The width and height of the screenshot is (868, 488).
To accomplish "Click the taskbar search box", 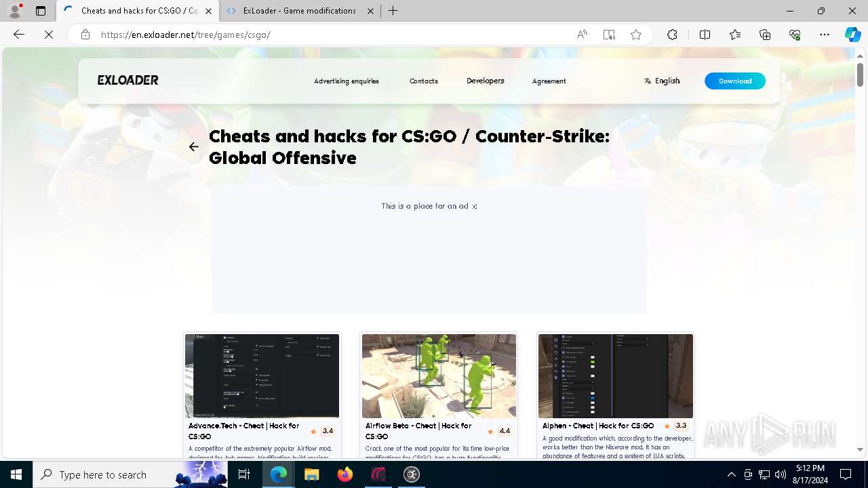I will [x=130, y=474].
